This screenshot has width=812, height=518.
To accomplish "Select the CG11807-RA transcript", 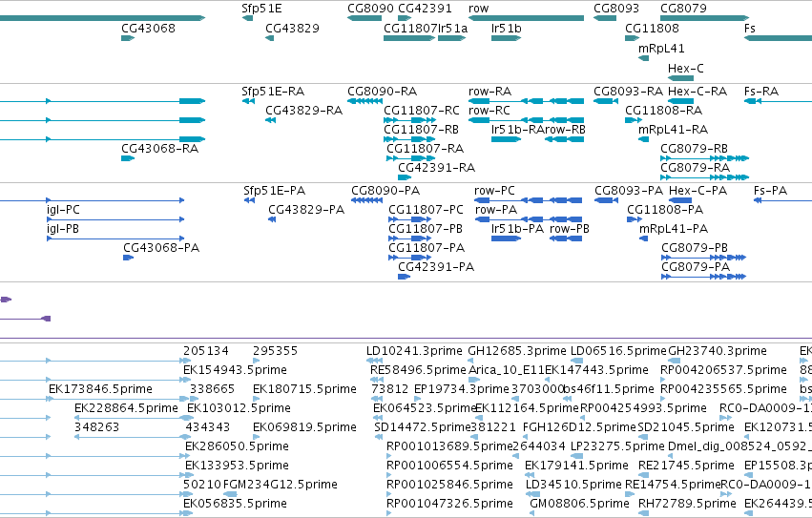I will [x=410, y=158].
